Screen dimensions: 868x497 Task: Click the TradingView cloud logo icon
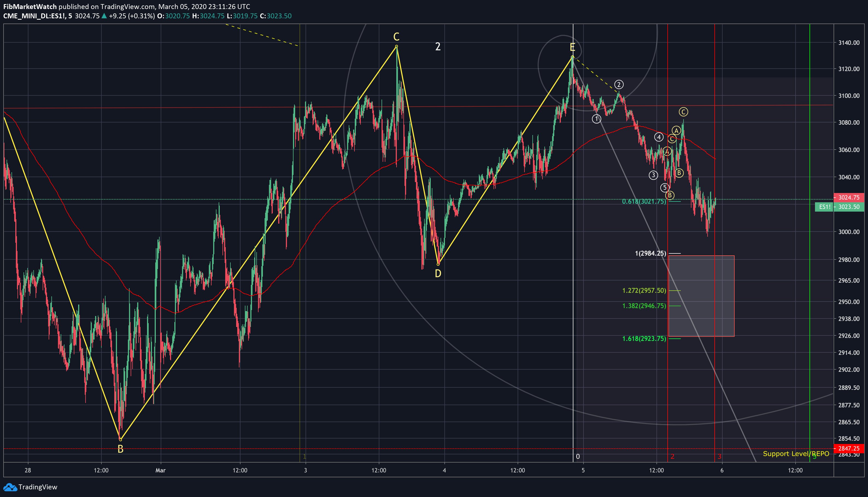pyautogui.click(x=10, y=487)
